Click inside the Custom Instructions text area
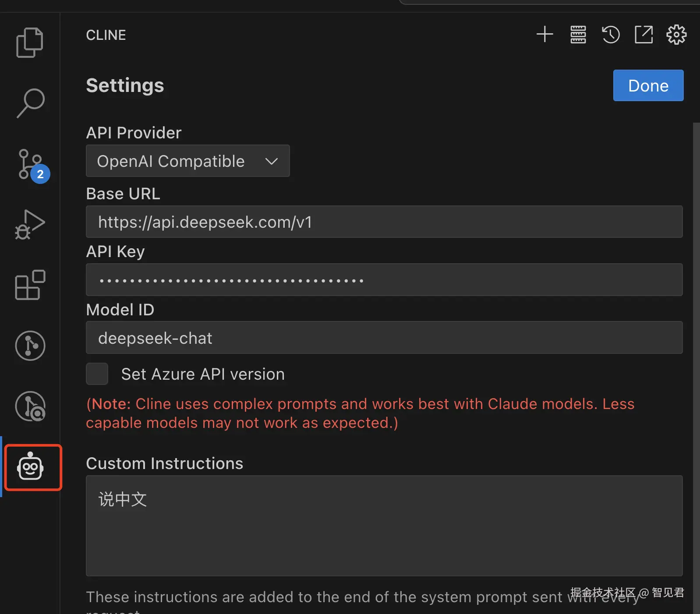 (384, 526)
